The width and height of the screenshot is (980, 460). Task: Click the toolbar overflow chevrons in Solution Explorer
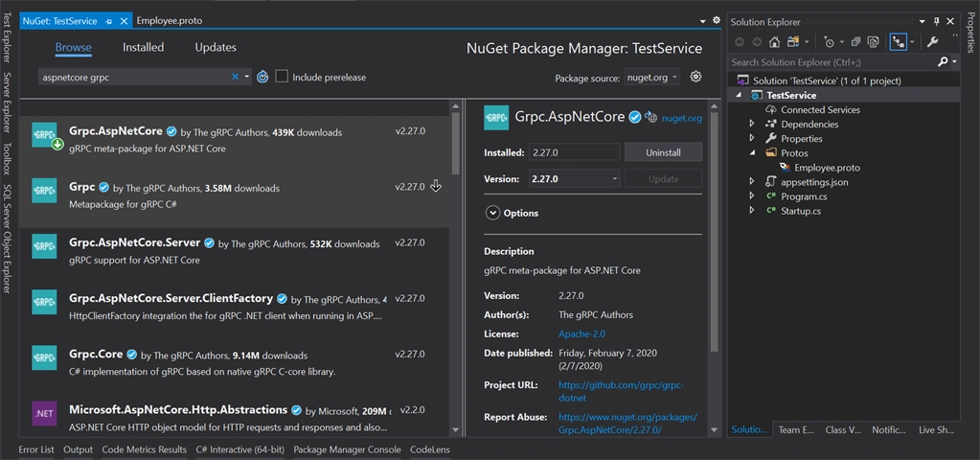[954, 37]
